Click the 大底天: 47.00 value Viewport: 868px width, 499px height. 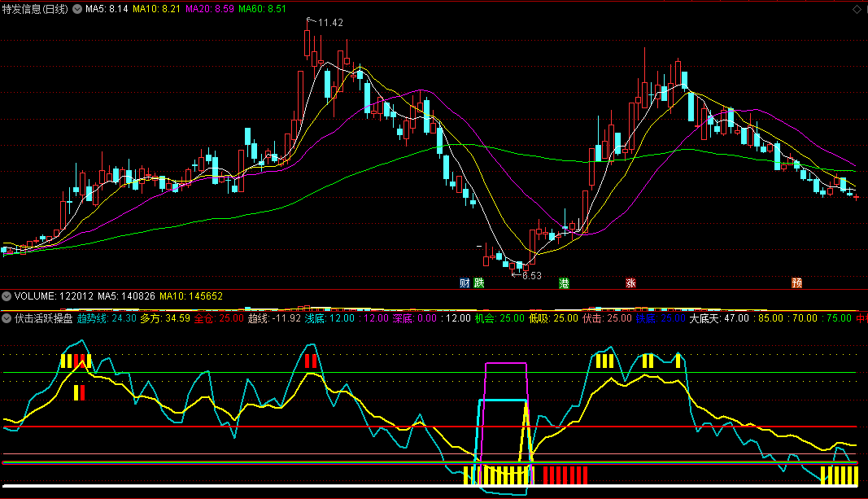coord(718,318)
